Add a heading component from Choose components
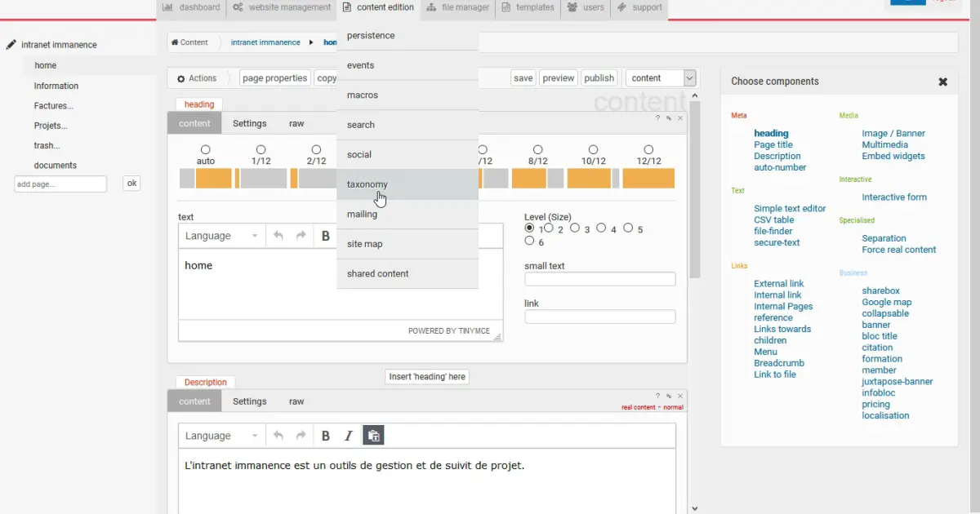The height and width of the screenshot is (514, 980). pos(771,133)
